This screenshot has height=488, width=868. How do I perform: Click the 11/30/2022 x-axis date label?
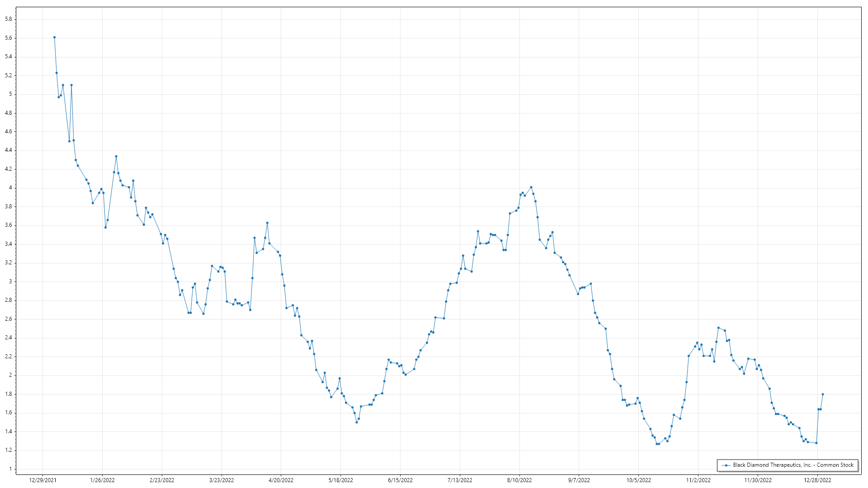(758, 480)
